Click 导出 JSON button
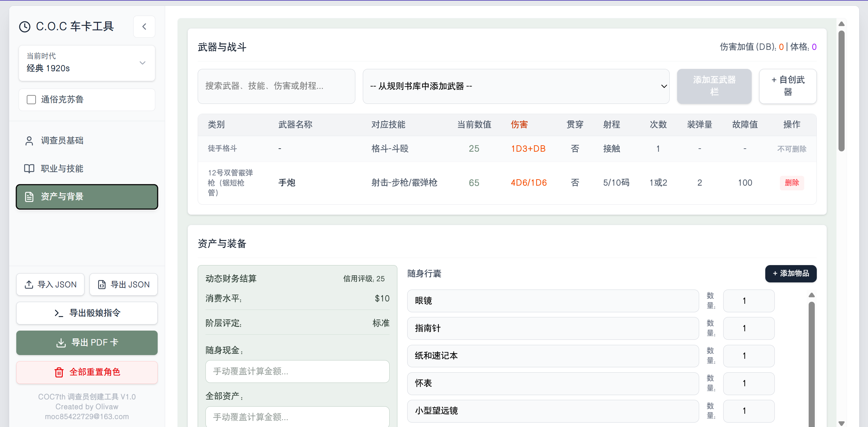868x427 pixels. [123, 284]
